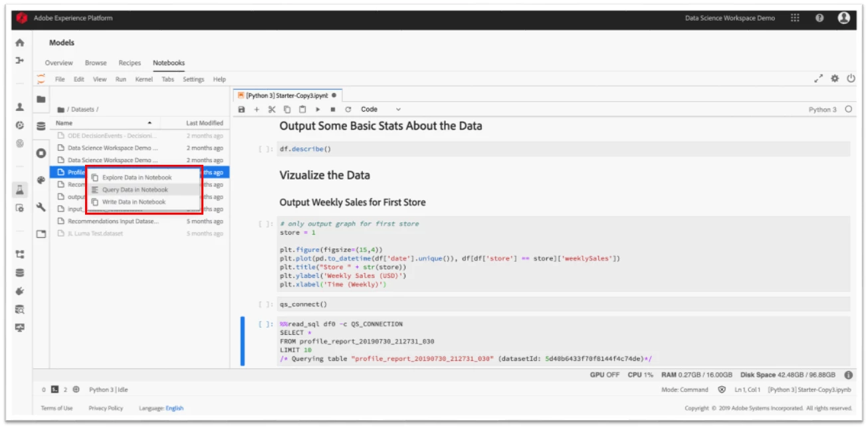Screen dimensions: 868x428
Task: Click the Home icon in left sidebar
Action: 20,43
